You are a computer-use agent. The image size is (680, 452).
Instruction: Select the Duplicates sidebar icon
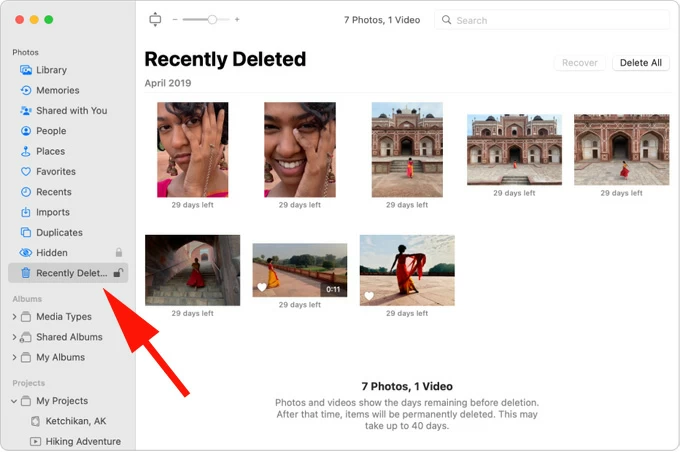[x=26, y=233]
